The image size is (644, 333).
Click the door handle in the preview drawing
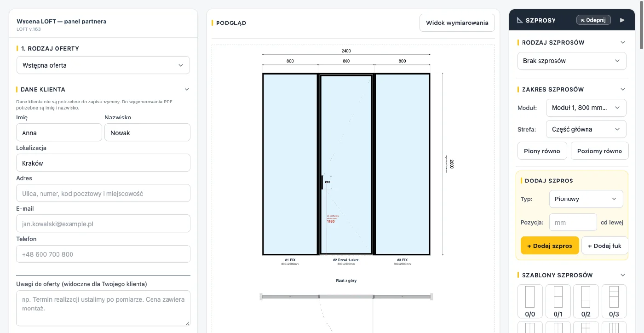pos(322,182)
